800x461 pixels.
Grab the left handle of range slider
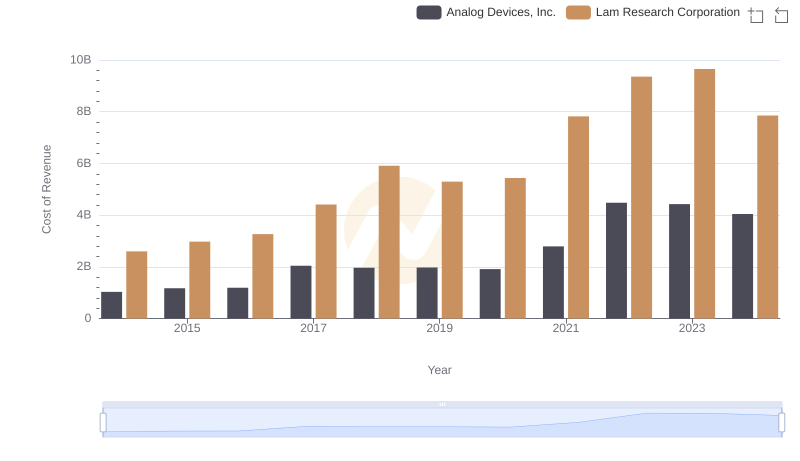point(103,423)
